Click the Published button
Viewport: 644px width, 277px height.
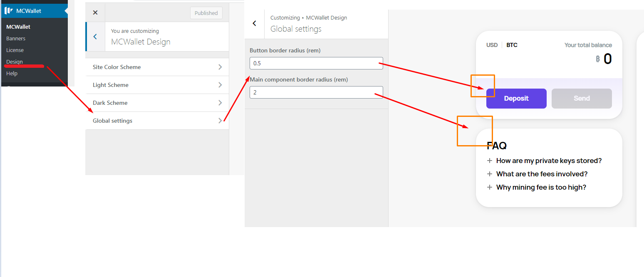(206, 13)
